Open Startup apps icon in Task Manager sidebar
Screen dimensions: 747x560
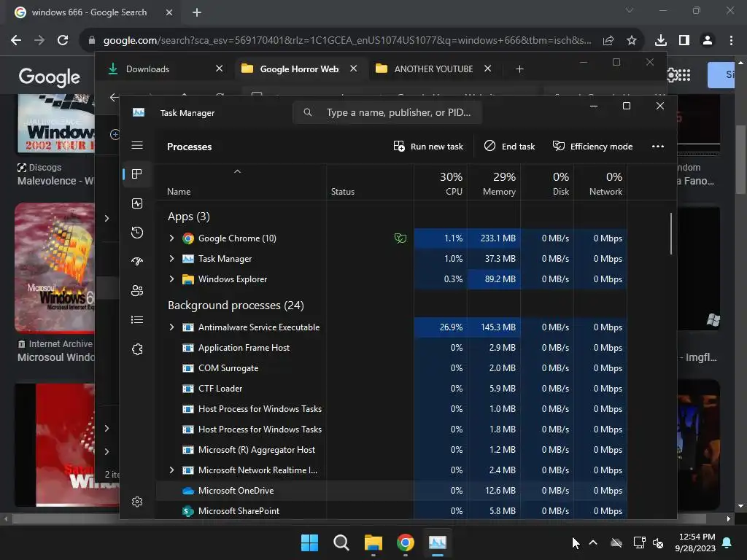tap(137, 262)
